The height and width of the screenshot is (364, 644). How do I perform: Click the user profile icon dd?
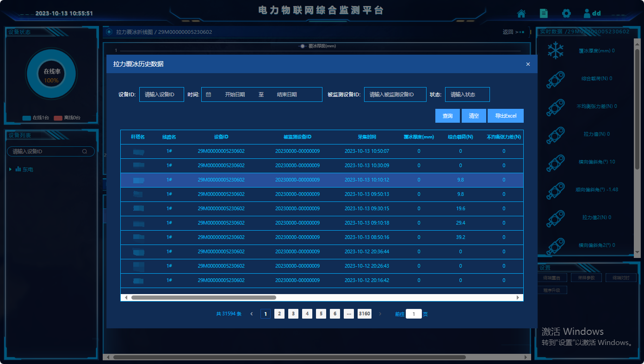tap(592, 13)
